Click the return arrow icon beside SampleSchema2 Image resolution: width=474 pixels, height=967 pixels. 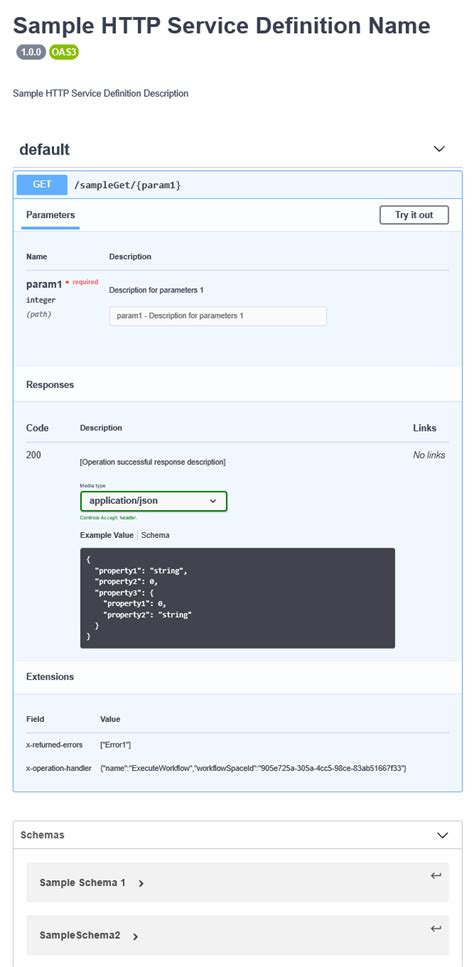(436, 929)
